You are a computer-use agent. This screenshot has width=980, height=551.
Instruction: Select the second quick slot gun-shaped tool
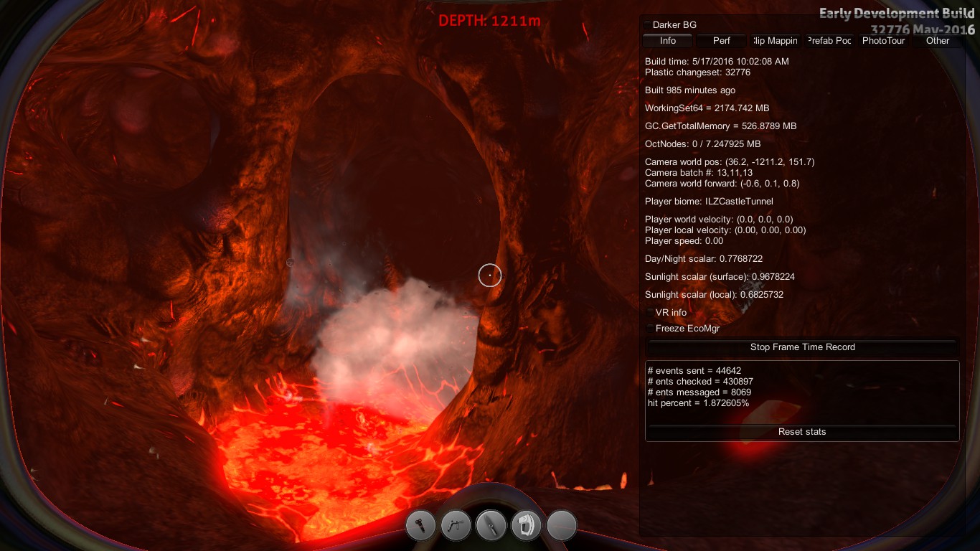(x=456, y=526)
